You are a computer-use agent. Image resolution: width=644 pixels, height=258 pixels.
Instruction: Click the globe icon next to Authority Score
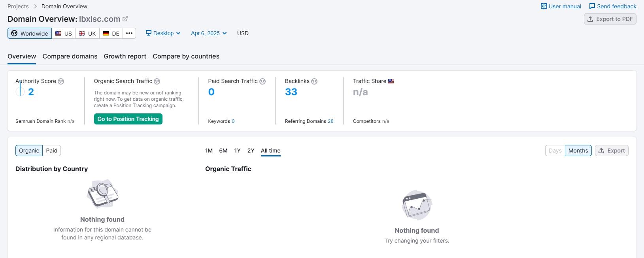click(x=61, y=81)
